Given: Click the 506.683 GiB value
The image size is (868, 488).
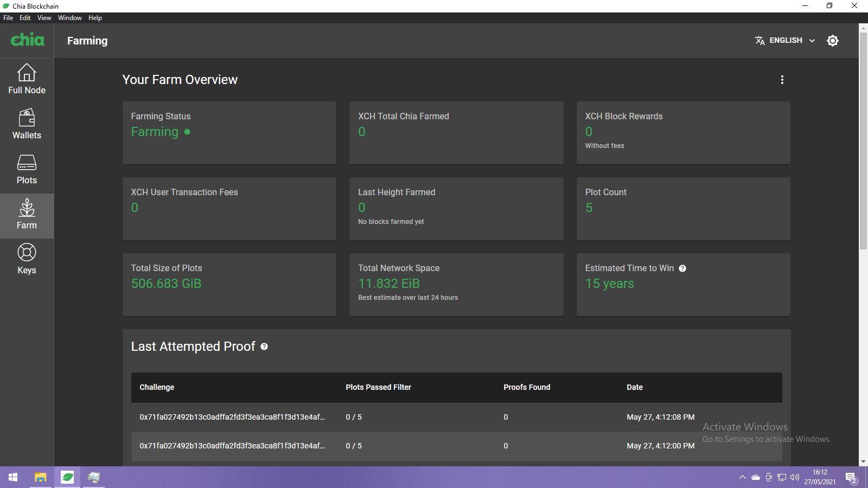Looking at the screenshot, I should 166,284.
